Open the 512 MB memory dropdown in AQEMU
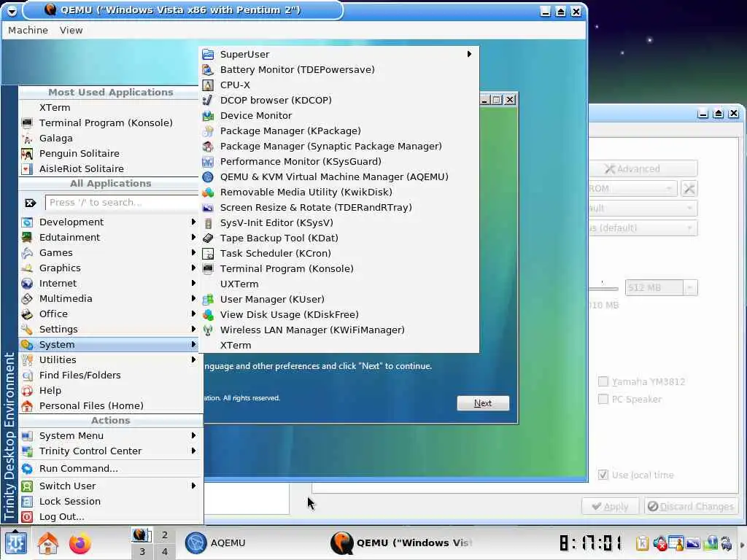747x560 pixels. point(690,287)
